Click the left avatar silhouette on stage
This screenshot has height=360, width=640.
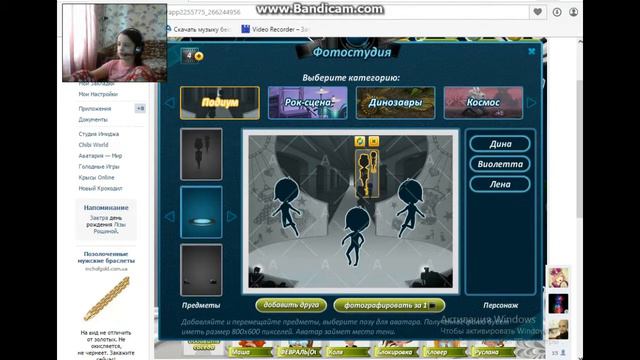point(286,207)
